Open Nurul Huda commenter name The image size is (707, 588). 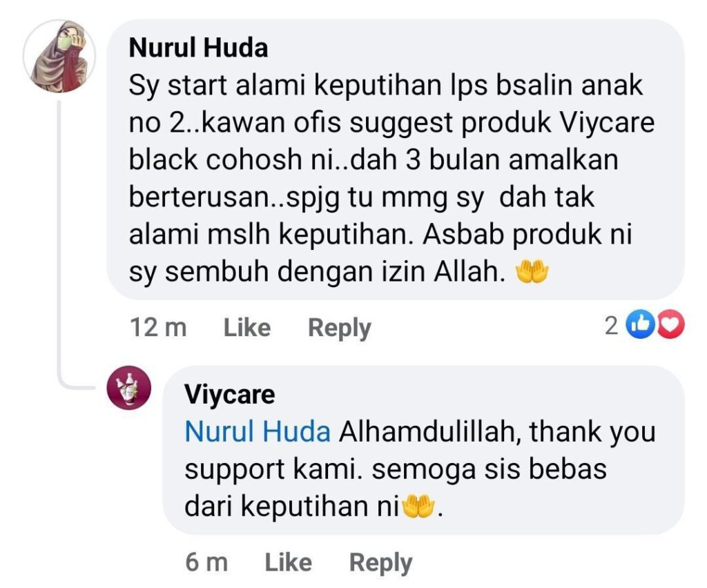click(198, 48)
